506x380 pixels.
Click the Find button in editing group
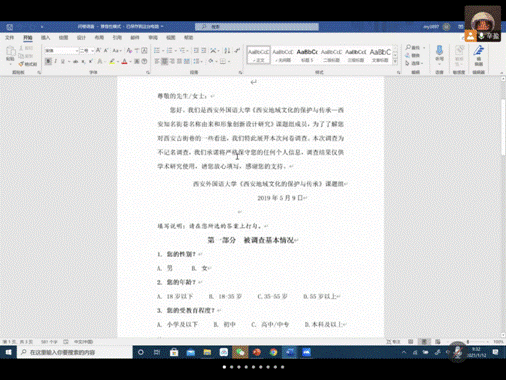[x=414, y=48]
